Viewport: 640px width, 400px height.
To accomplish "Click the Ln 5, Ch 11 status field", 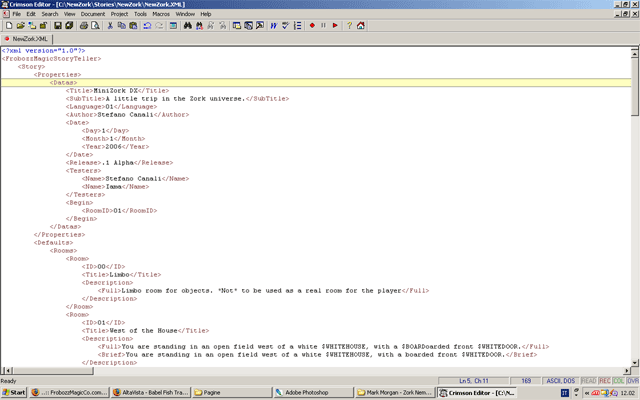I will (x=473, y=381).
